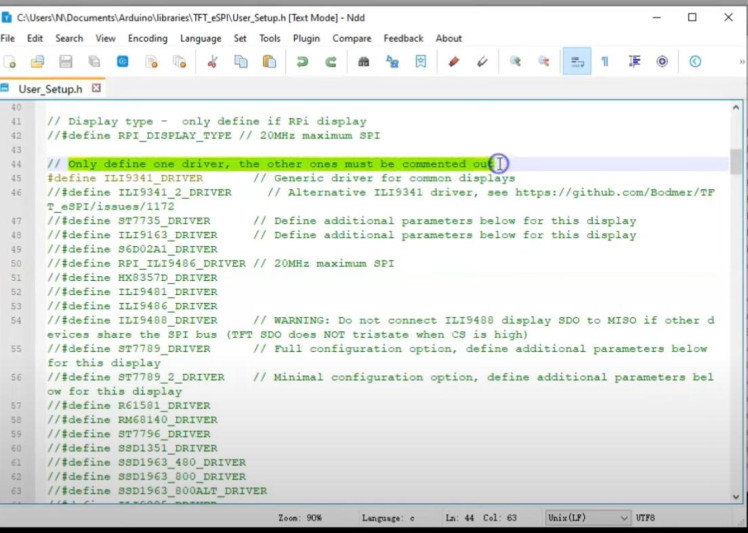Click the vertical scrollbar thumb
748x533 pixels.
pos(736,162)
